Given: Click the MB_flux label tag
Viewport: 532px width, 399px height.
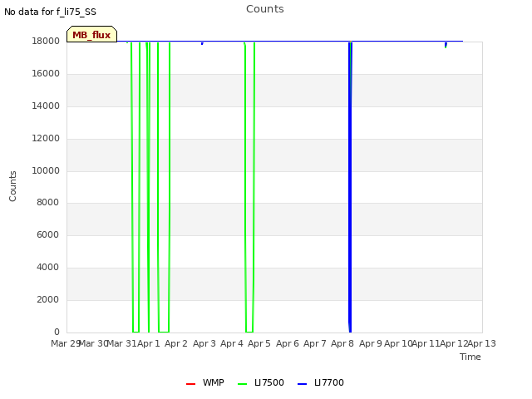Looking at the screenshot, I should 91,34.
